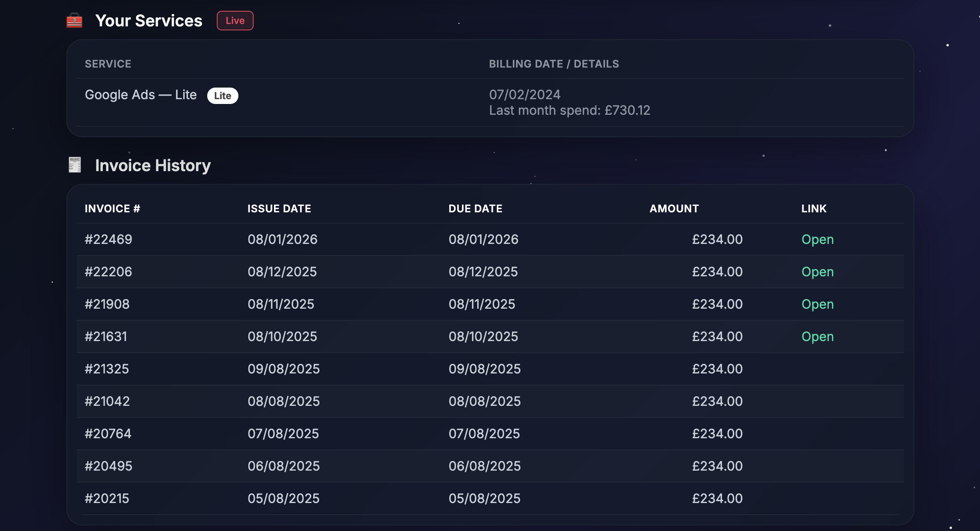980x531 pixels.
Task: Sort by the INVOICE # column header
Action: (x=112, y=208)
